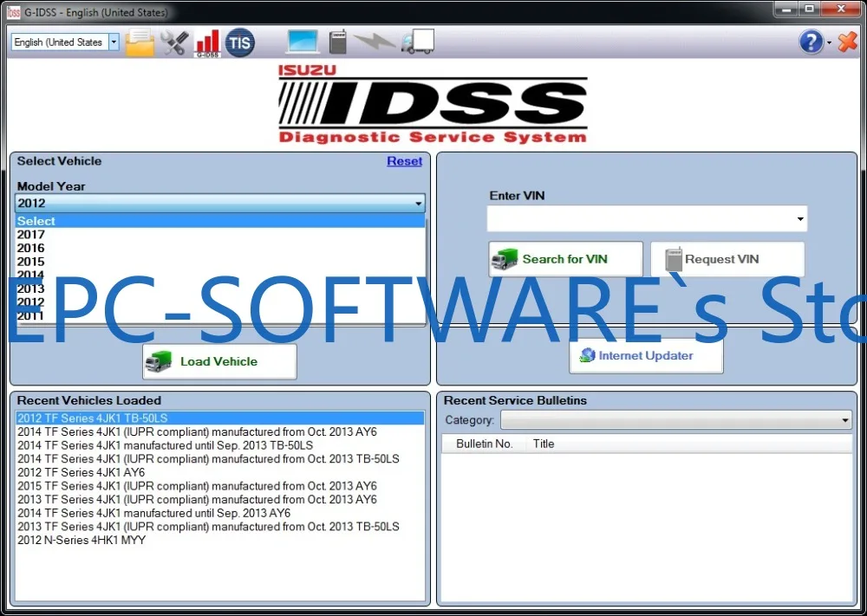Click the truck connection toolbar icon
Image resolution: width=867 pixels, height=616 pixels.
417,41
